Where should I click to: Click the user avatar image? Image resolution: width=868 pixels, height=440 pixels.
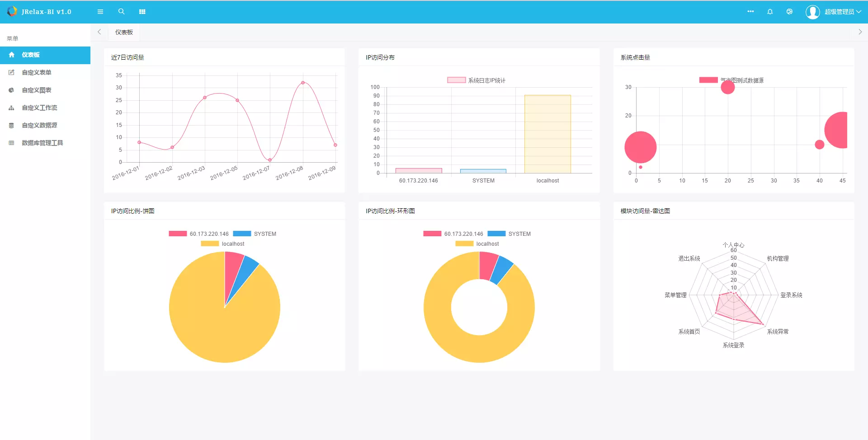tap(812, 12)
